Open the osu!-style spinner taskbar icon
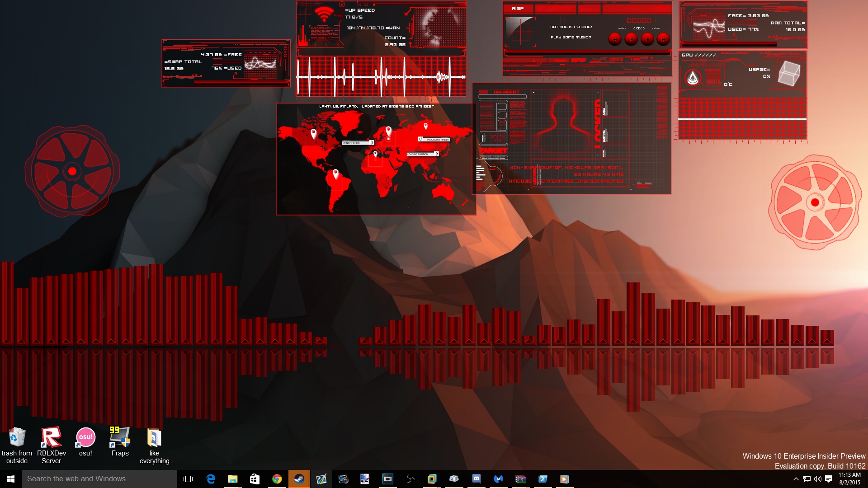Viewport: 868px width, 488px height. [x=410, y=479]
